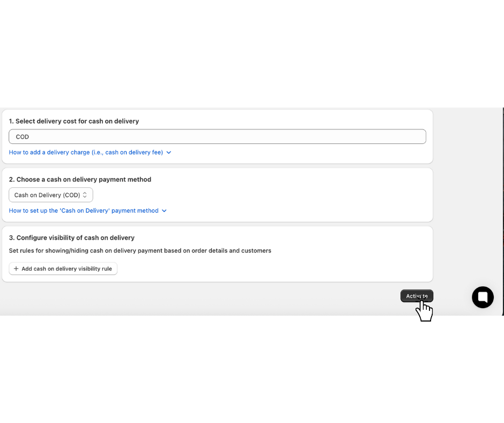Image resolution: width=504 pixels, height=423 pixels.
Task: Click the plus icon on visibility rule button
Action: click(16, 268)
